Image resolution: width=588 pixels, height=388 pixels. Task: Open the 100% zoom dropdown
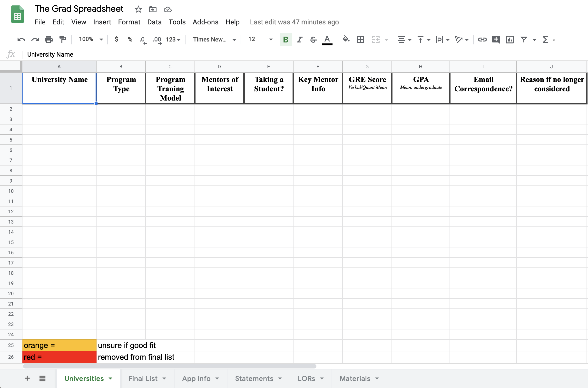91,39
